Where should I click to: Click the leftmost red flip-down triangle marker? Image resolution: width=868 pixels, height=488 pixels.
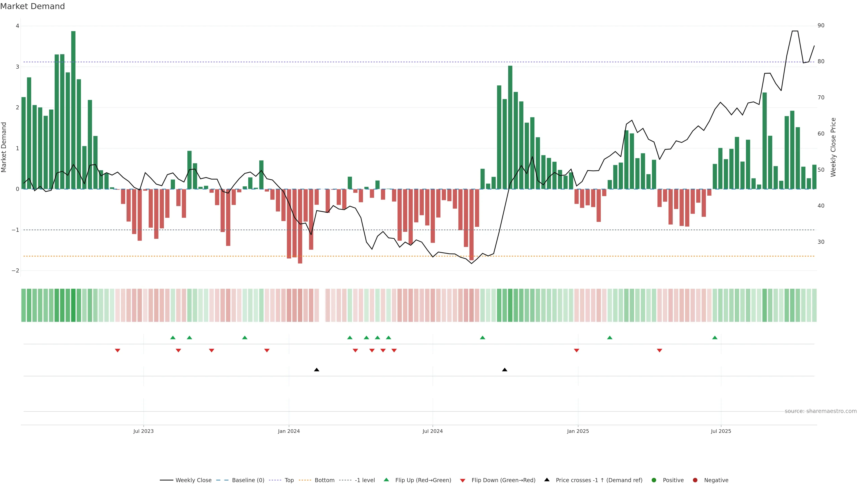coord(118,351)
